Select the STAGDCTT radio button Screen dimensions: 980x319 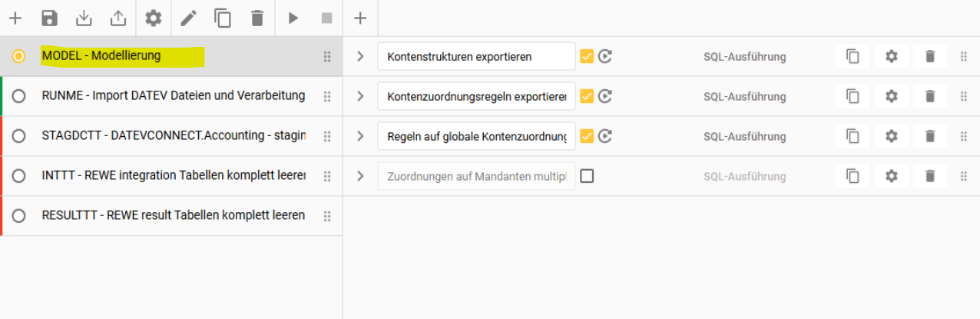click(19, 136)
